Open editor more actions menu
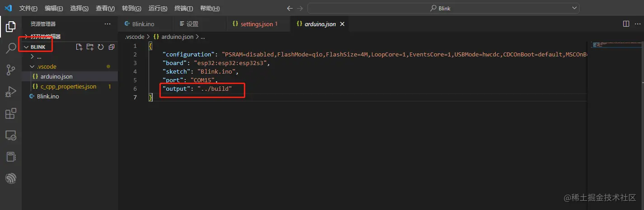This screenshot has width=644, height=210. click(x=637, y=23)
